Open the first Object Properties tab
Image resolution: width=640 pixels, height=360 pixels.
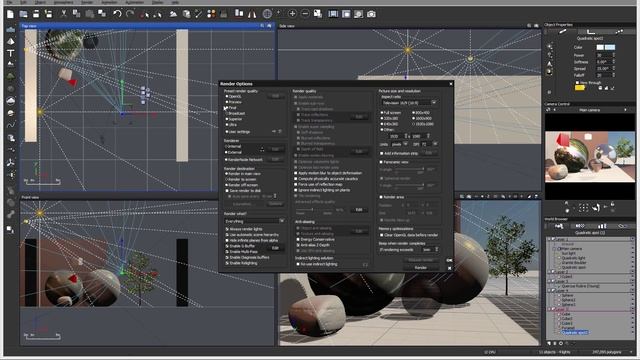(x=562, y=31)
